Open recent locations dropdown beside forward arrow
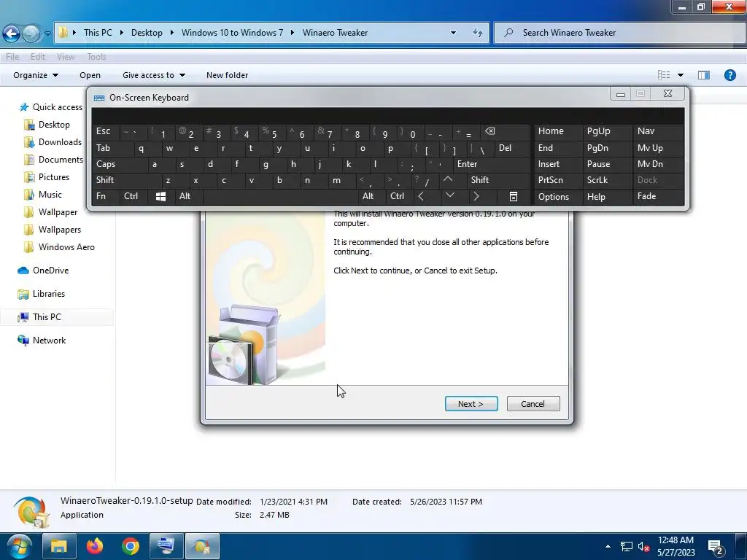The width and height of the screenshot is (747, 560). pos(47,34)
